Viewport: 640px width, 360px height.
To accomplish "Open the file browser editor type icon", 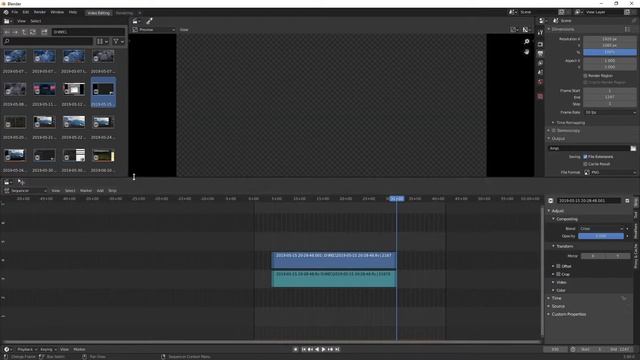I will [x=7, y=21].
